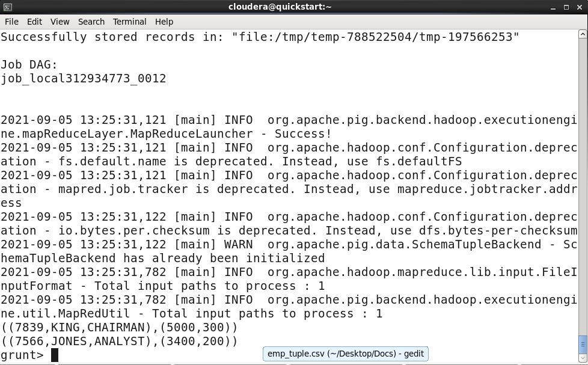Open the View menu
588x365 pixels.
click(60, 22)
